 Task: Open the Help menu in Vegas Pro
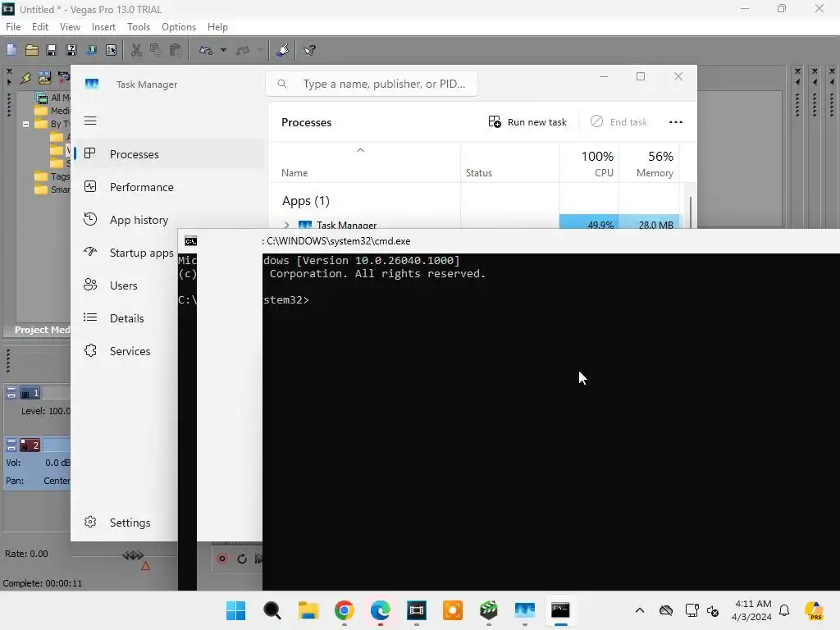point(217,27)
